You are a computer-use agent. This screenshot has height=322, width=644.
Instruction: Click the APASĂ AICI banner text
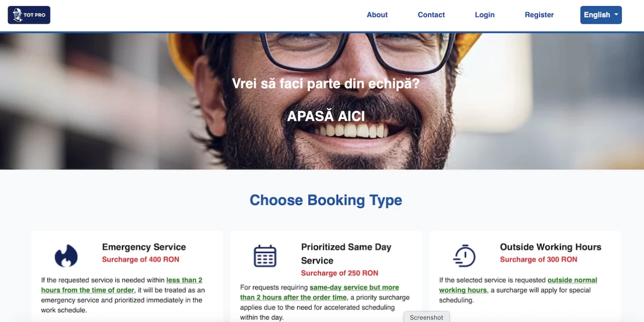[x=326, y=116]
